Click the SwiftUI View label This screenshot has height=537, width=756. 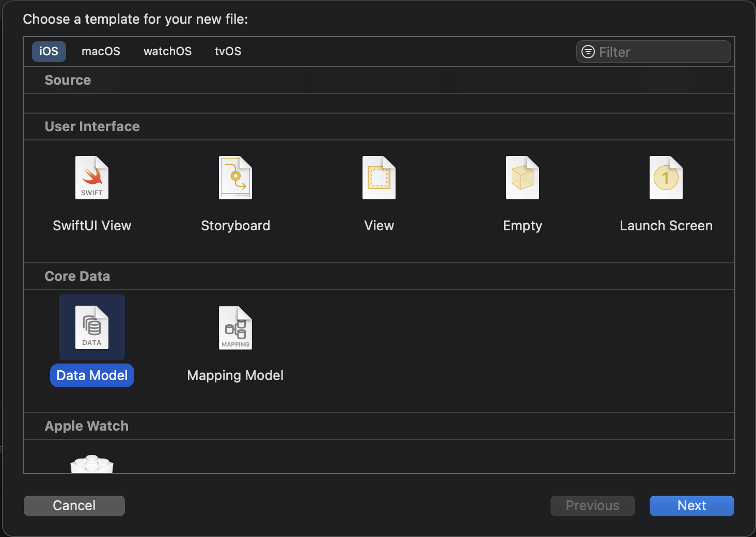[x=92, y=226]
